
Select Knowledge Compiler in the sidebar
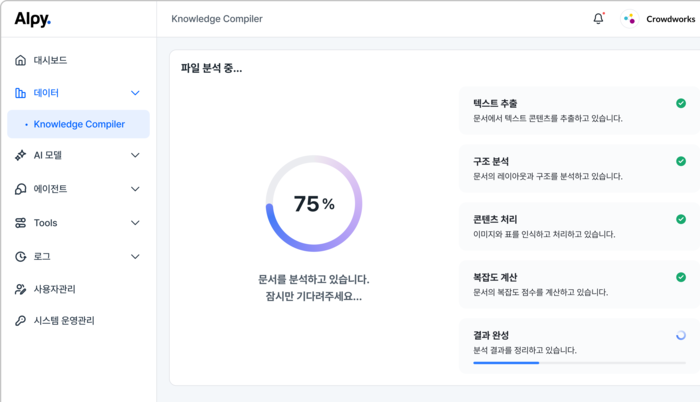79,124
